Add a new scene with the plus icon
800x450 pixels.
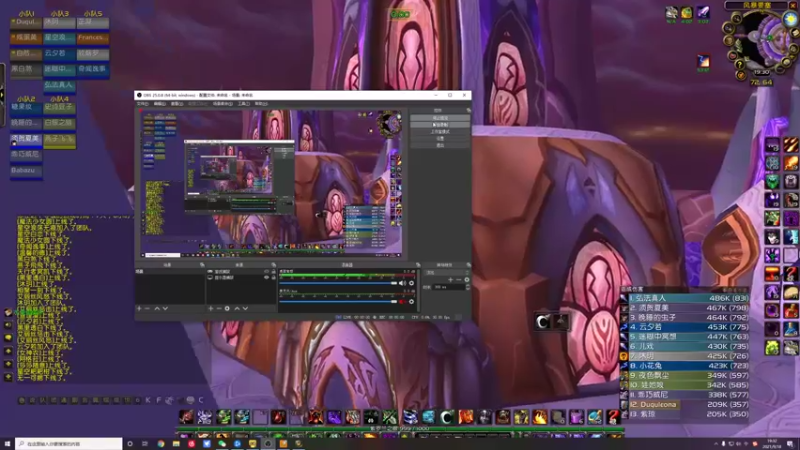point(139,308)
